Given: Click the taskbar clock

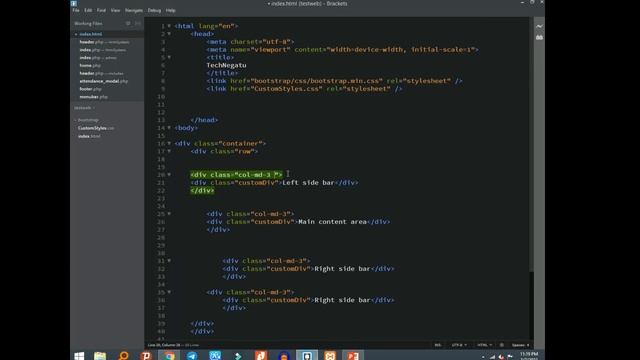Looking at the screenshot, I should click(529, 356).
